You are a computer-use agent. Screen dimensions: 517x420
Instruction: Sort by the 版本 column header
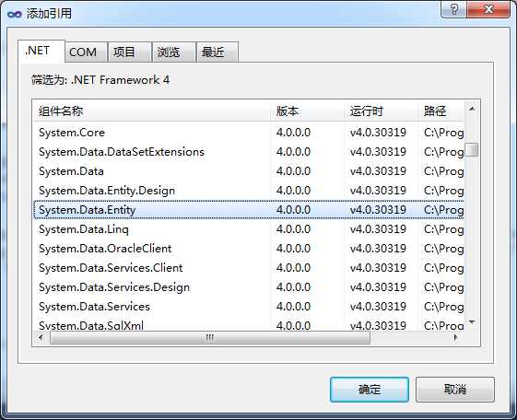[307, 111]
